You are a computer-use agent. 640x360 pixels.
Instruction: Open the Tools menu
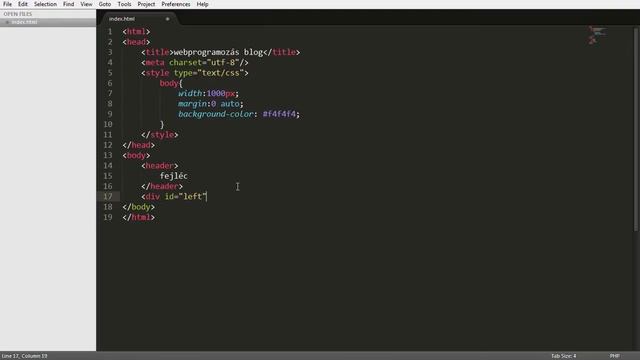click(124, 4)
